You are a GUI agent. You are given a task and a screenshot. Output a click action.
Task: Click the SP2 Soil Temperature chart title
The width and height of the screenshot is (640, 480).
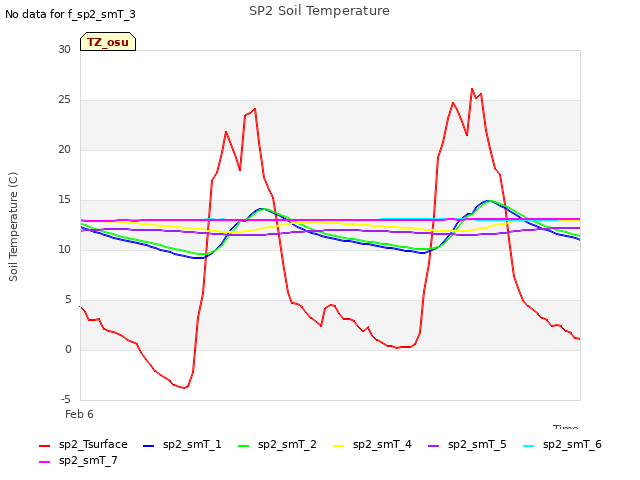click(319, 11)
